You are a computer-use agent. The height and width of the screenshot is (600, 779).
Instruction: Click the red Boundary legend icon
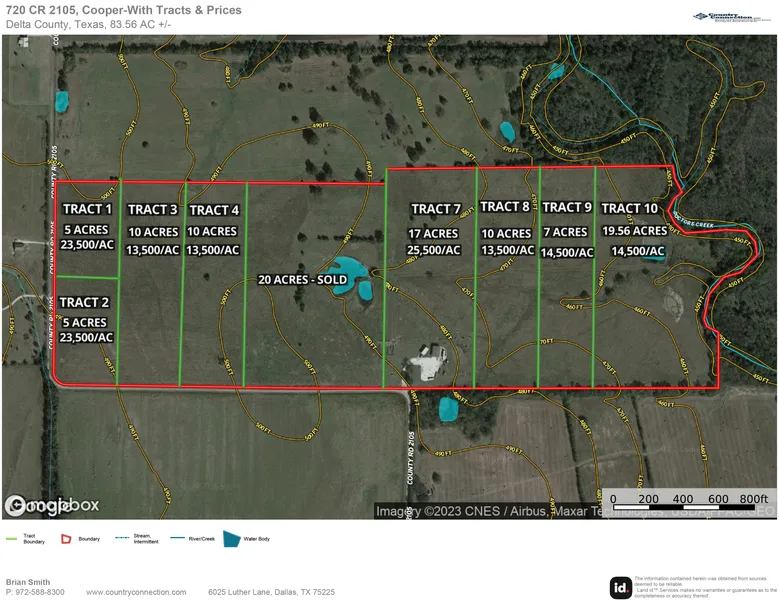point(66,539)
